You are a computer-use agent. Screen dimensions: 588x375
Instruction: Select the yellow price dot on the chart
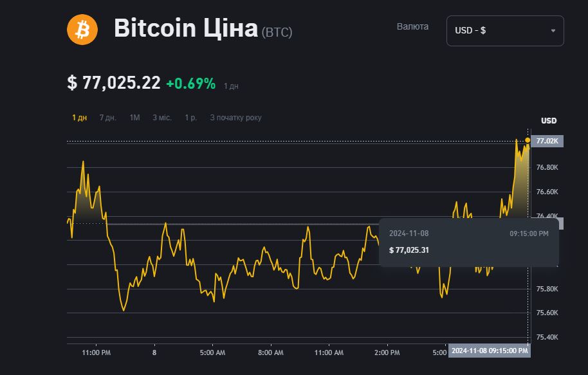pyautogui.click(x=526, y=139)
